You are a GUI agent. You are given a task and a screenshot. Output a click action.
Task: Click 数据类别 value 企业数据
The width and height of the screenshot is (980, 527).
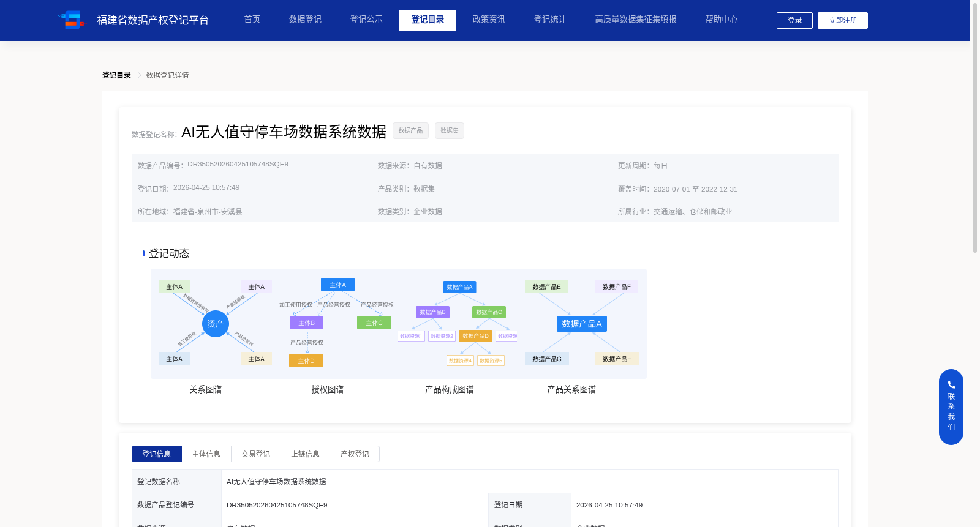pyautogui.click(x=428, y=212)
